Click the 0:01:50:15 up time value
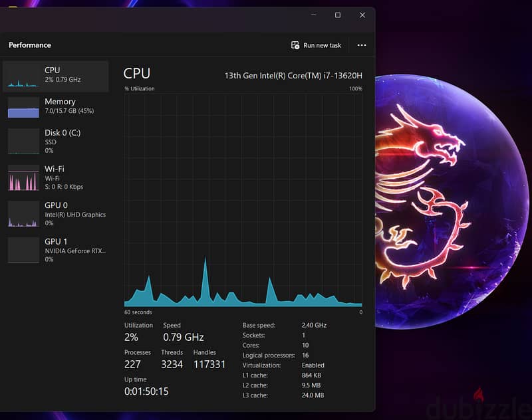 (x=146, y=391)
